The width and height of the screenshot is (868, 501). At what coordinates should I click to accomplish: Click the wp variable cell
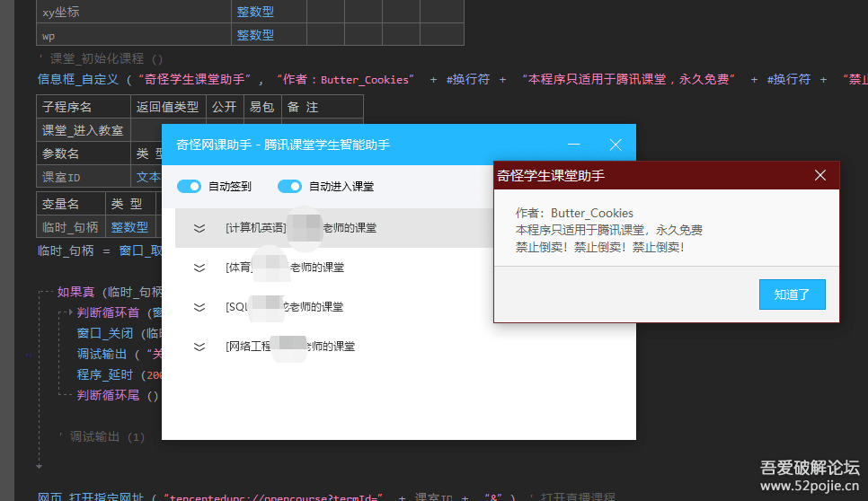pos(133,34)
